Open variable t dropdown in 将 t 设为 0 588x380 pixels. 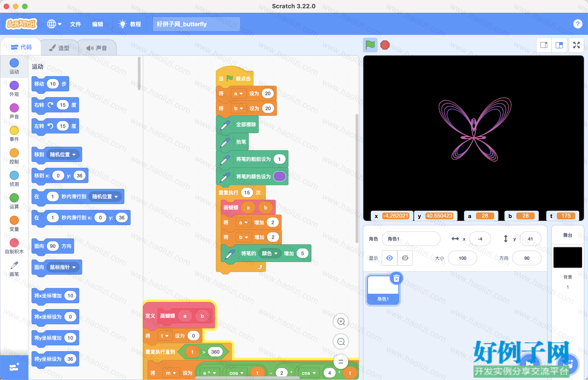[x=164, y=336]
